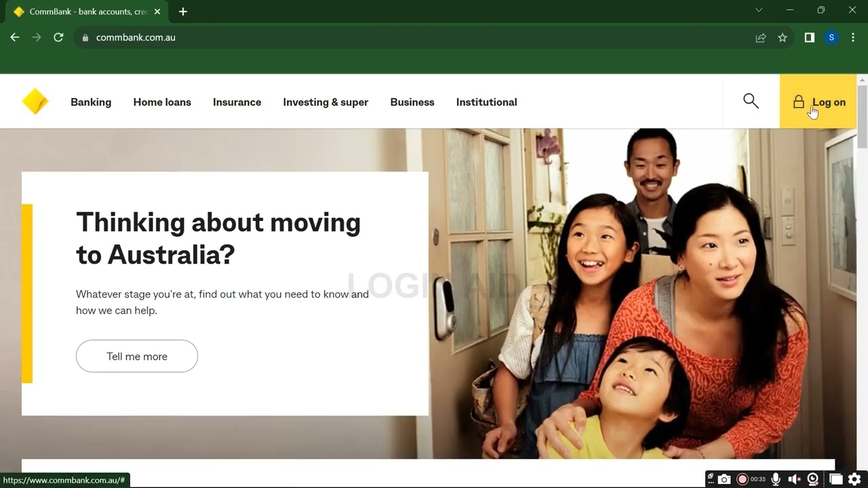Viewport: 868px width, 488px height.
Task: Reload the page
Action: click(x=58, y=37)
